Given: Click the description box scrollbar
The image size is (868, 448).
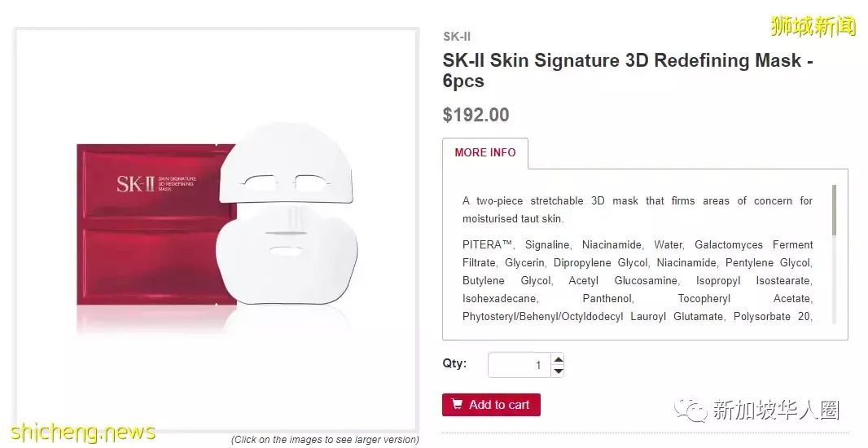Looking at the screenshot, I should [x=834, y=210].
